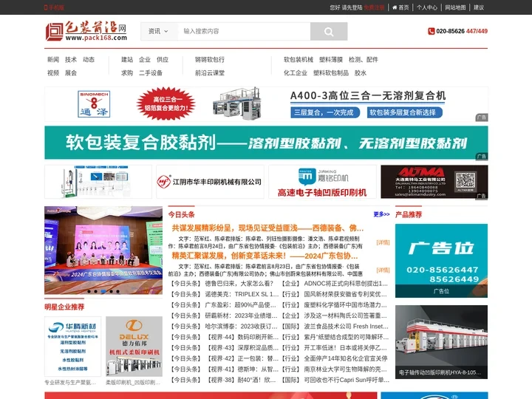This screenshot has height=399, width=532.
Task: Open the 嘉铭印机 高速电子轴凹版印刷机 ad
Action: tap(322, 182)
